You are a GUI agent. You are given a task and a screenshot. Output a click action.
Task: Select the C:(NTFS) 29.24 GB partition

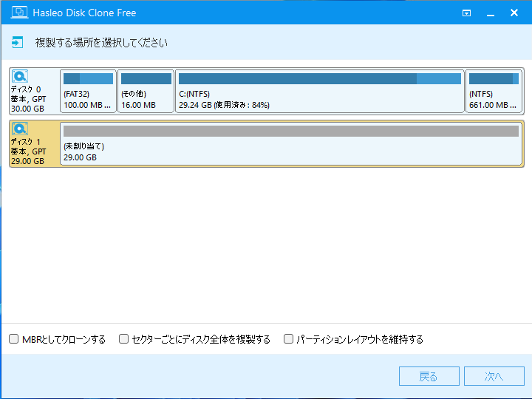tap(320, 91)
